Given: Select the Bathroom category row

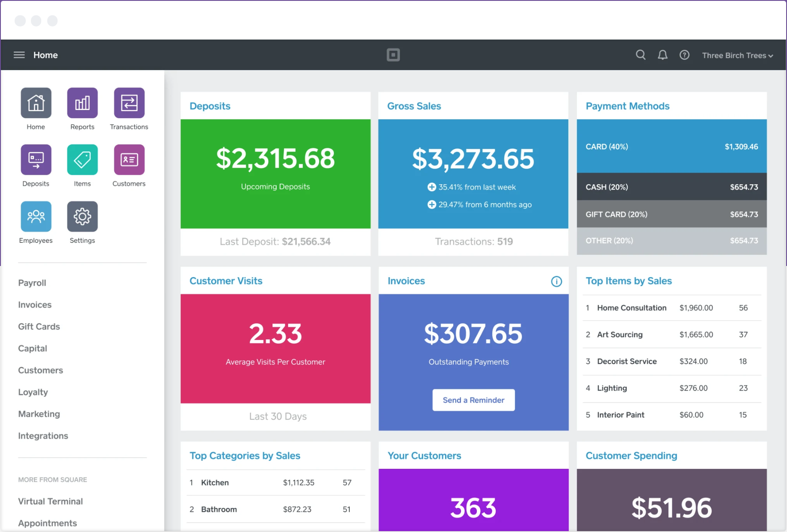Looking at the screenshot, I should pos(275,509).
